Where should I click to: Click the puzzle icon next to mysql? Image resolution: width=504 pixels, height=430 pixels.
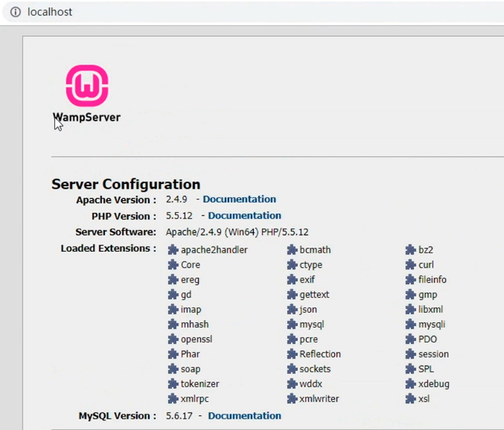(292, 324)
